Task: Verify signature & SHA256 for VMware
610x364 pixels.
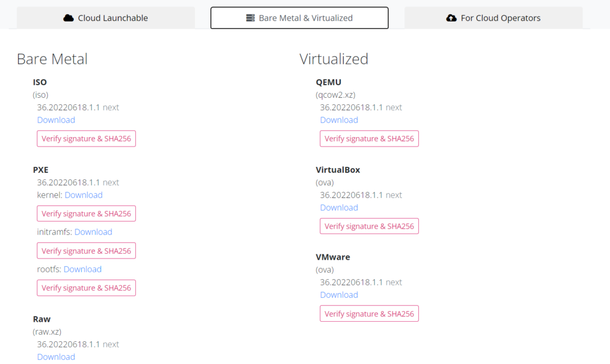Action: coord(369,313)
